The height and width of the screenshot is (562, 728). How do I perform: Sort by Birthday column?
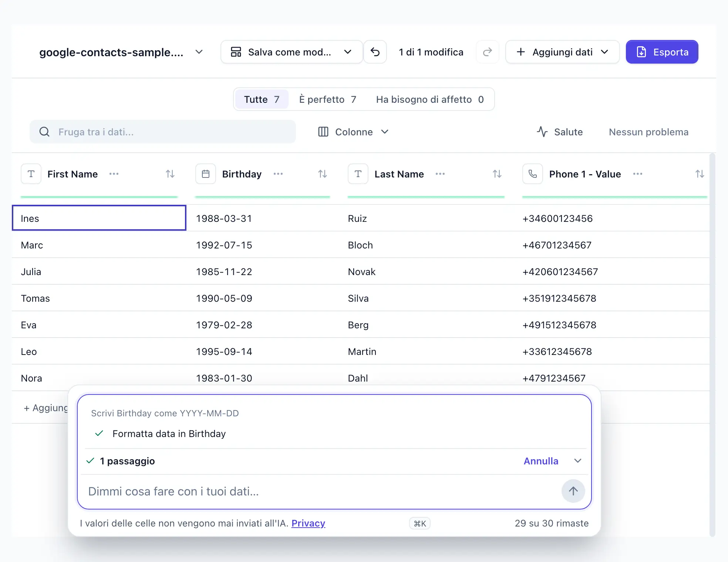click(323, 174)
